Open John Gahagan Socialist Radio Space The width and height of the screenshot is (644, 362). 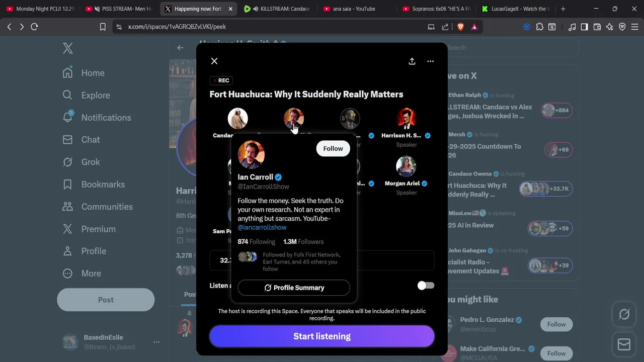pos(508,261)
